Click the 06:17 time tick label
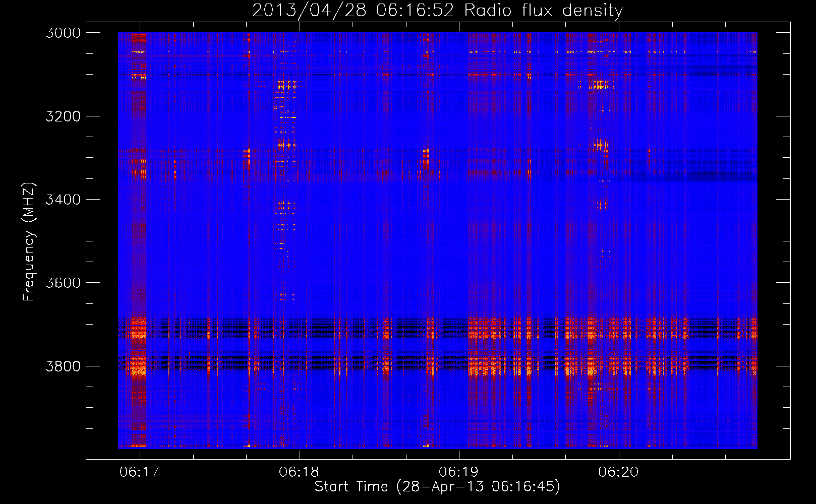This screenshot has height=504, width=816. coord(140,472)
